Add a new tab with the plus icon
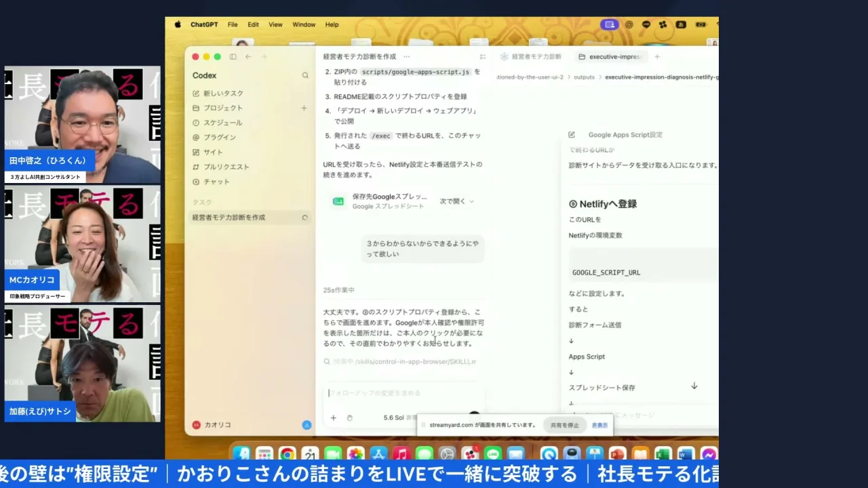 [656, 57]
